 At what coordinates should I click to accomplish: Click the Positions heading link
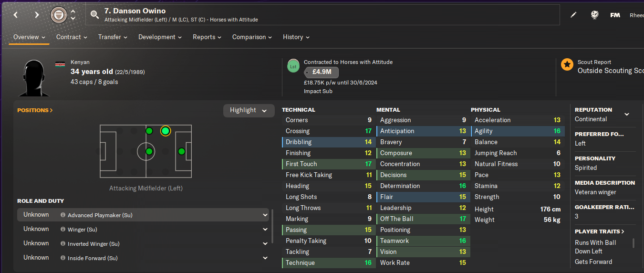coord(35,110)
